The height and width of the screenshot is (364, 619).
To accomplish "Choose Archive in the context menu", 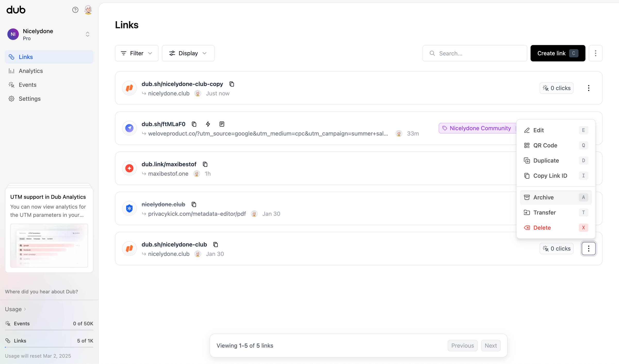I will tap(556, 197).
